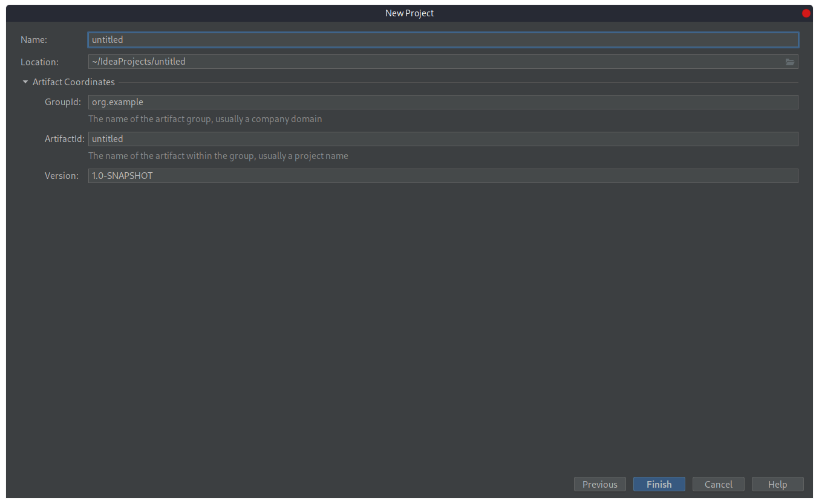Click the folder icon to browse location
The width and height of the screenshot is (819, 504).
(x=790, y=62)
